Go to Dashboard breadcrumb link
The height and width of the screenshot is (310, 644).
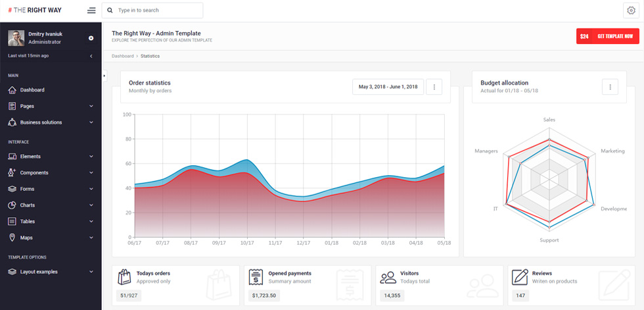(x=122, y=56)
